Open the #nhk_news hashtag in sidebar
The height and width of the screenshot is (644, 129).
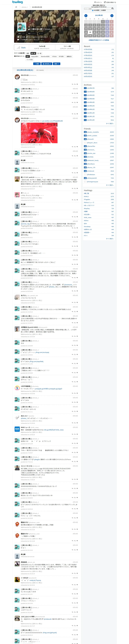pos(88,217)
